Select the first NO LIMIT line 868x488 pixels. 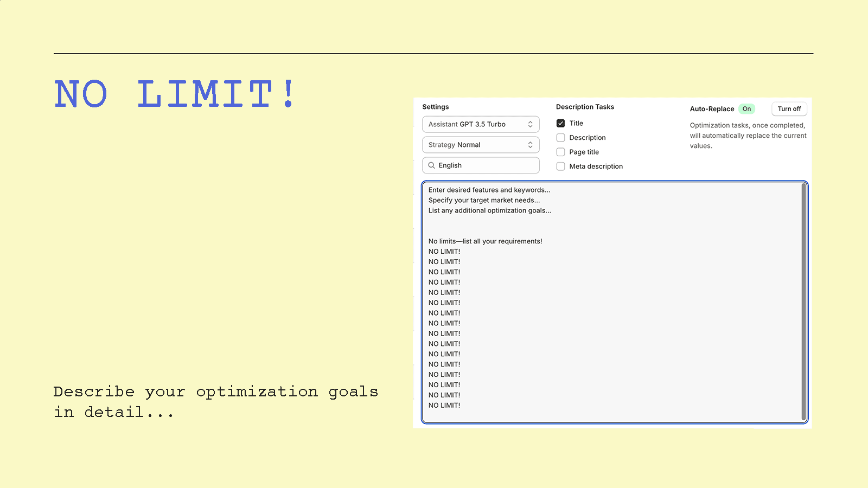[x=444, y=251]
